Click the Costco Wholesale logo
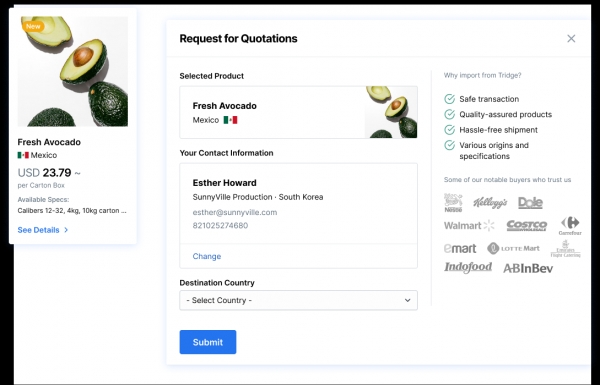Viewport: 600px width, 385px height. coord(527,225)
